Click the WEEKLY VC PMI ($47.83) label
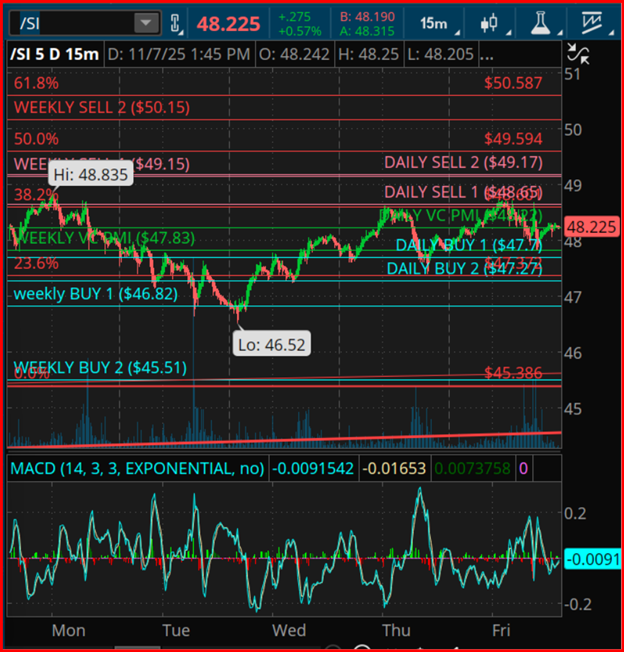 coord(104,238)
